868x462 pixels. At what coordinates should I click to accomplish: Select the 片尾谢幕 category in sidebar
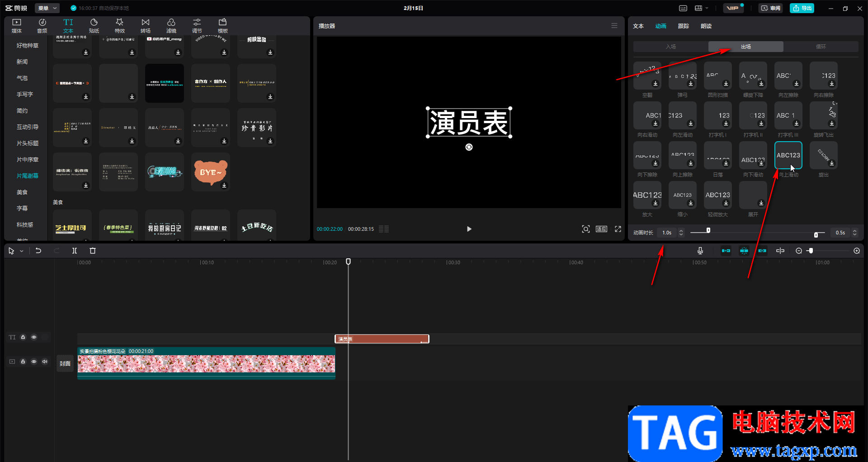[28, 176]
